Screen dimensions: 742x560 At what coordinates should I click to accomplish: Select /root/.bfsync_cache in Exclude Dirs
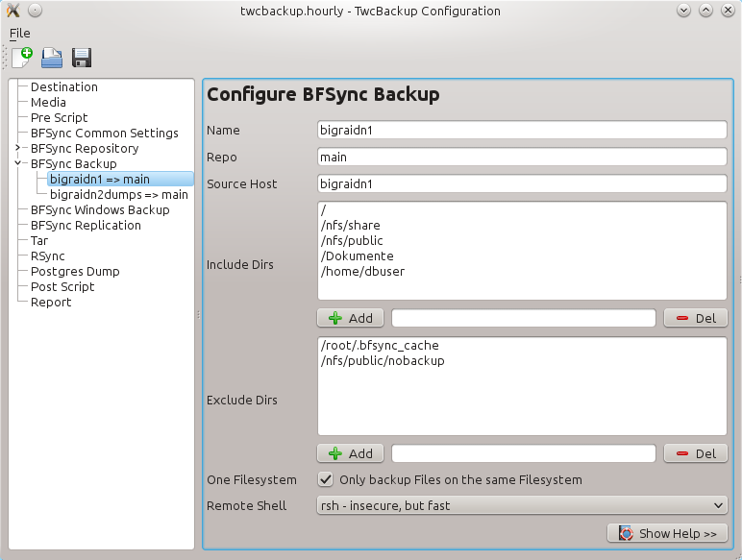pos(380,345)
